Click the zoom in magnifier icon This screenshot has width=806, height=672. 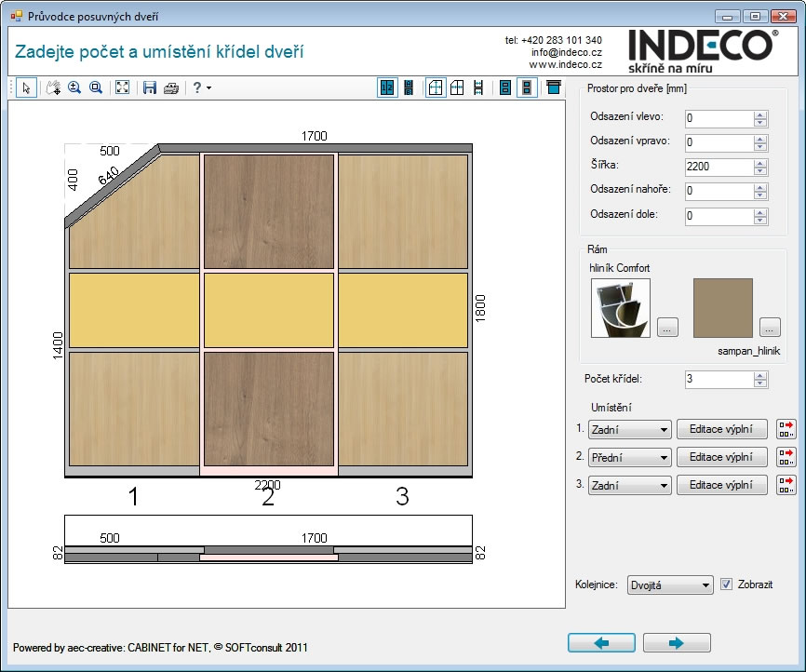click(x=74, y=87)
